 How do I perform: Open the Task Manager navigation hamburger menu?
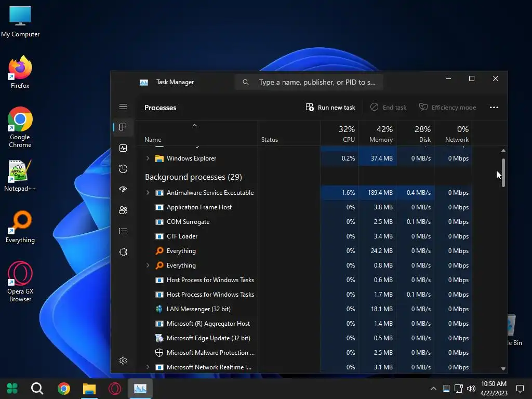pos(123,107)
